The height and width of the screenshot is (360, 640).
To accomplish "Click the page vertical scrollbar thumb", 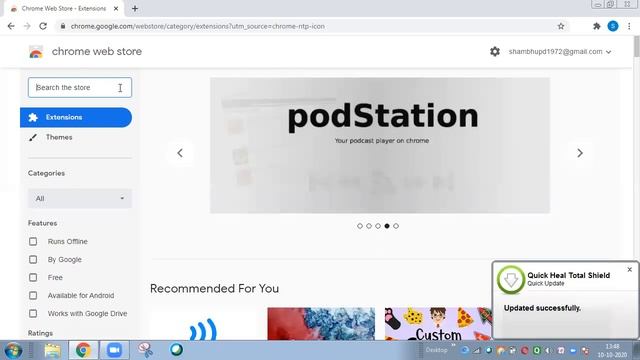I will click(636, 47).
